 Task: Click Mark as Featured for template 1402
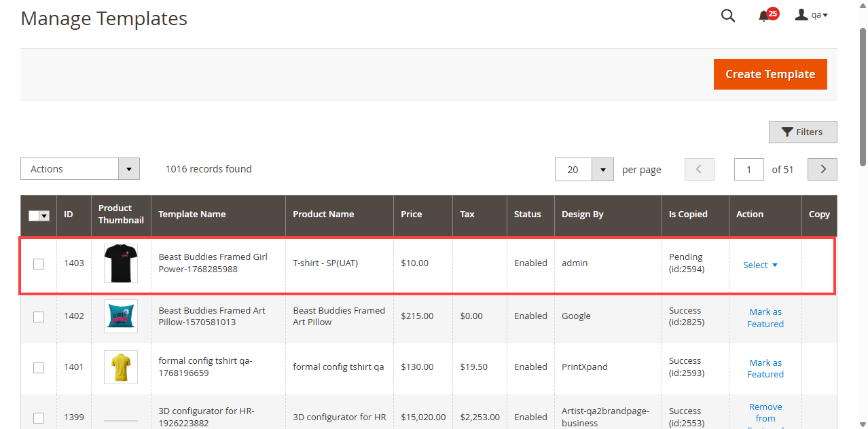[x=765, y=318]
